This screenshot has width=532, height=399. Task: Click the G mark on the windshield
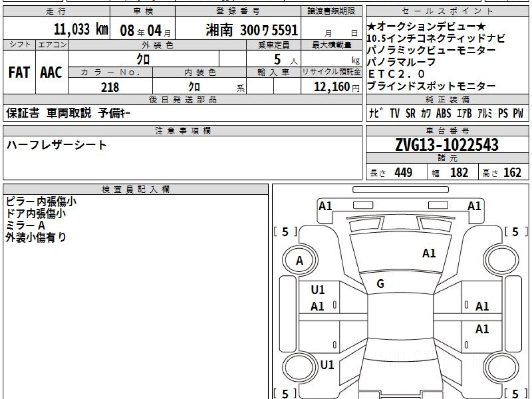coord(380,284)
